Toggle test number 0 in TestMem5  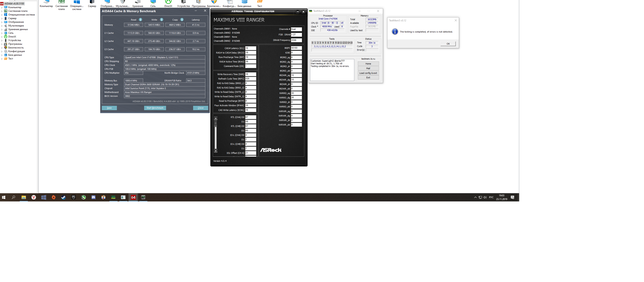click(x=312, y=43)
